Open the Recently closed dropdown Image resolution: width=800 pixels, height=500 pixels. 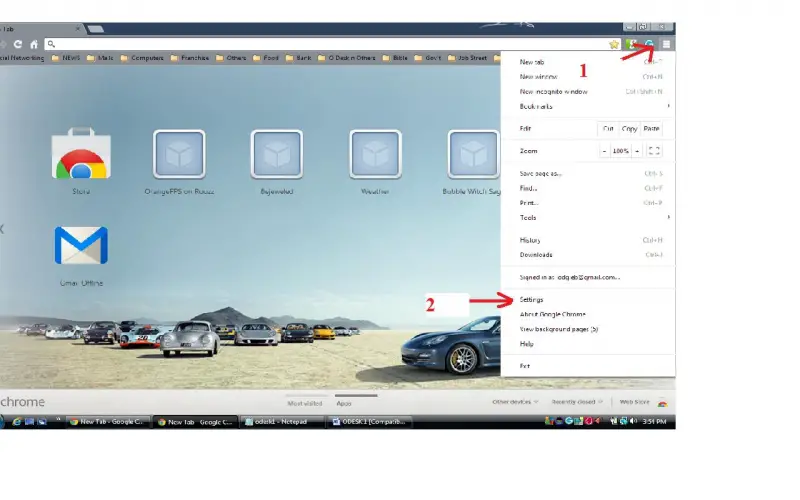577,402
